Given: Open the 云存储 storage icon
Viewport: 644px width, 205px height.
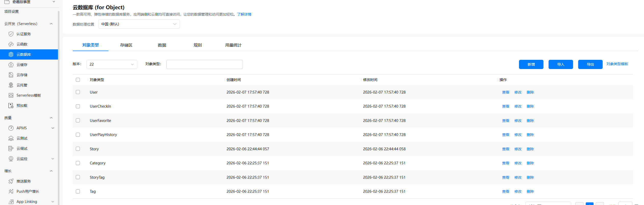Looking at the screenshot, I should pos(11,75).
